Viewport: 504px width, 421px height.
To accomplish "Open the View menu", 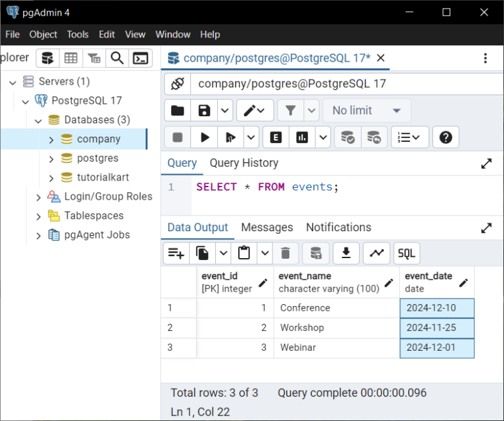I will coord(135,34).
